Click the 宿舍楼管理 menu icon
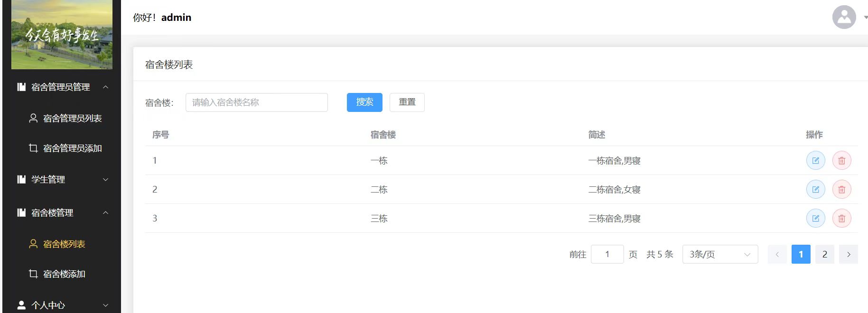The width and height of the screenshot is (868, 313). (21, 212)
